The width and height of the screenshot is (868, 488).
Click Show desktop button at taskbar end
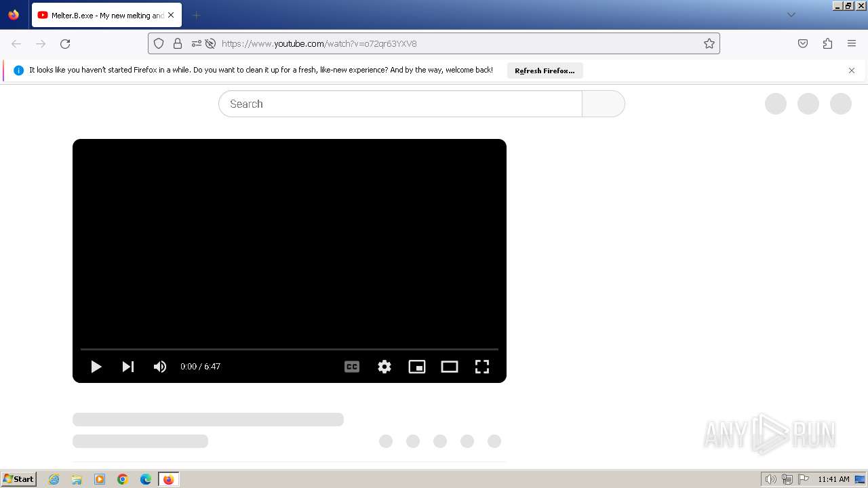pos(861,479)
